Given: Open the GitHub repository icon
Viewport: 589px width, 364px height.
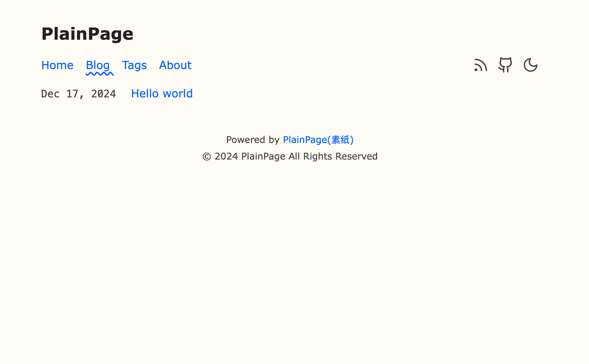Looking at the screenshot, I should tap(505, 65).
